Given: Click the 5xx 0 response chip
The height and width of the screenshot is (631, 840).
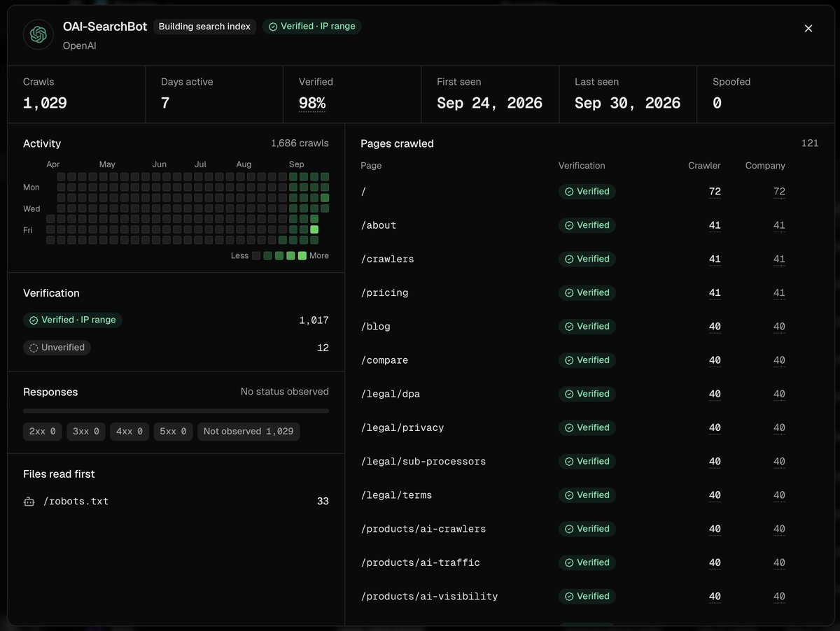Looking at the screenshot, I should click(173, 432).
